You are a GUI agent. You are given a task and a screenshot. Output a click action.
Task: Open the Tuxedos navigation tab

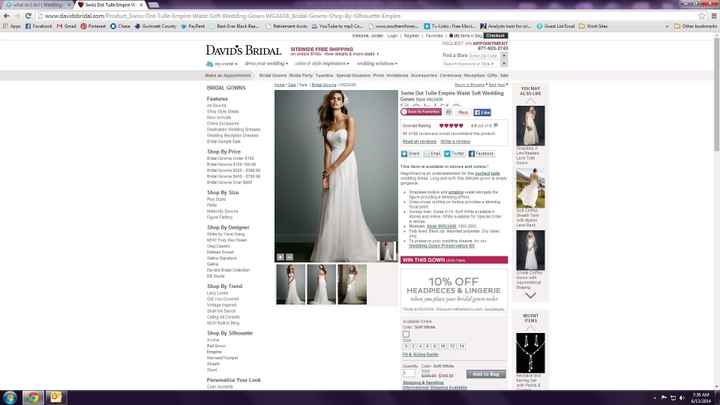[x=324, y=75]
